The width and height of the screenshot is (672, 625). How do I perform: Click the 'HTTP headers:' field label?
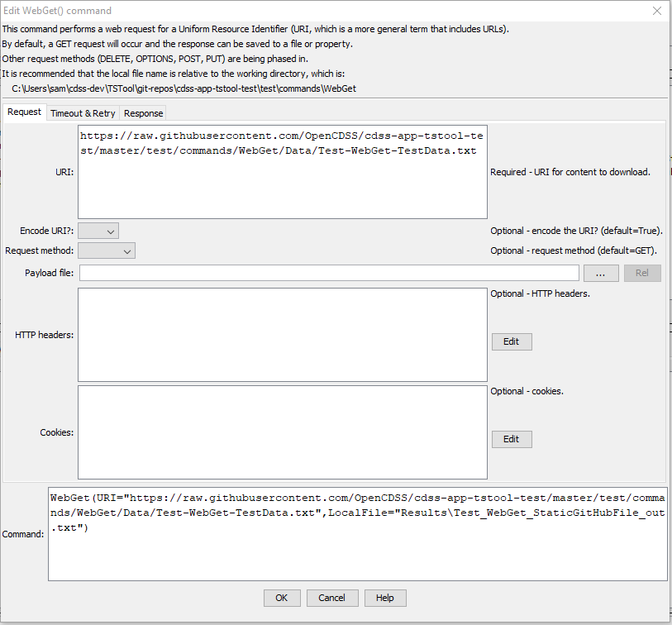44,335
